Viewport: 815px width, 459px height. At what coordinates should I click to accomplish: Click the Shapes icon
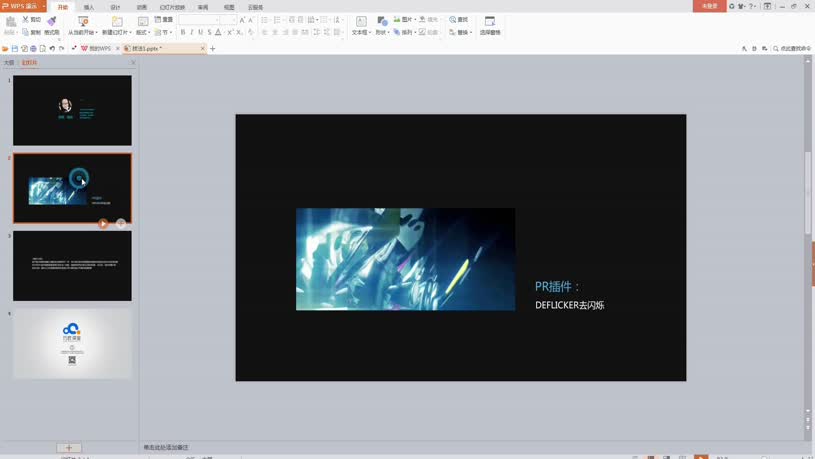point(382,21)
